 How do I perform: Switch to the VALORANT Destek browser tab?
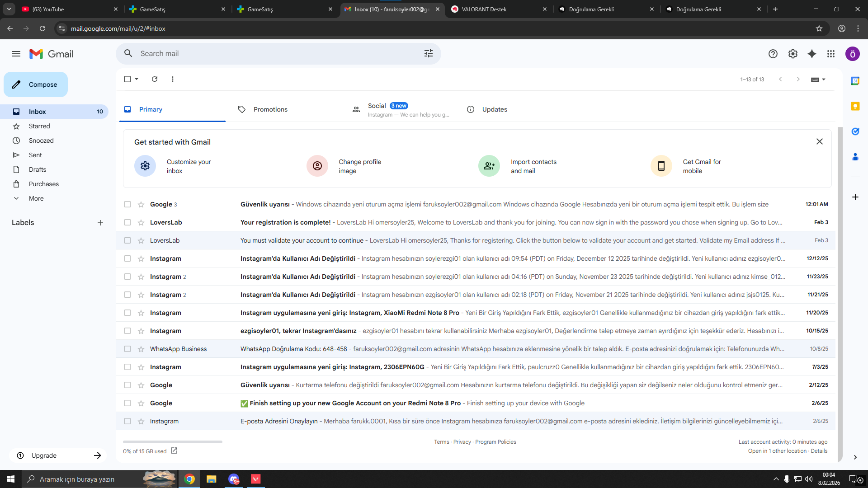click(499, 9)
